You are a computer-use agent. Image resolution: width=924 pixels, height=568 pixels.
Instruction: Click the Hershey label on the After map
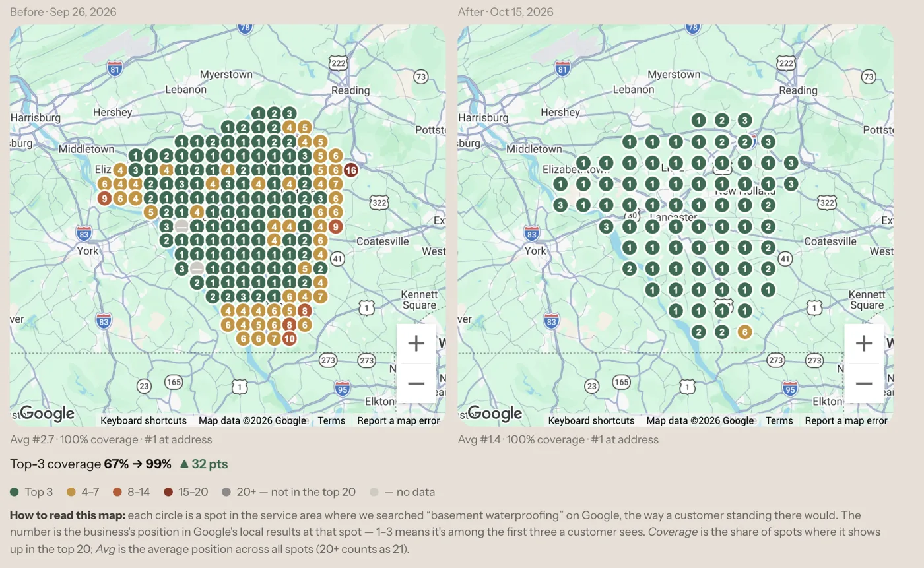click(561, 112)
